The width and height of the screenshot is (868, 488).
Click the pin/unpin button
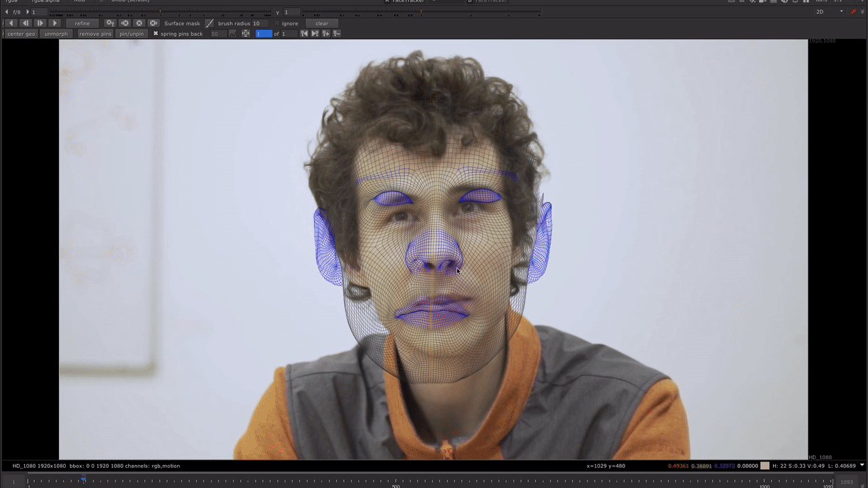coord(132,34)
